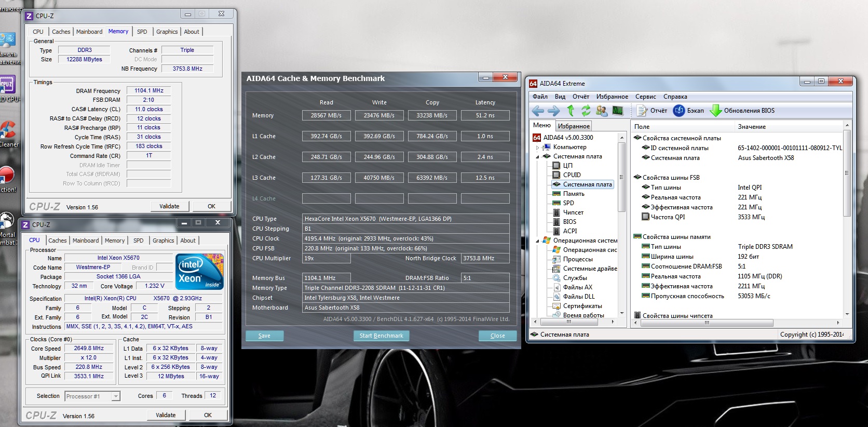
Task: Switch to Меню tab in AIDA64 side panel
Action: 542,125
